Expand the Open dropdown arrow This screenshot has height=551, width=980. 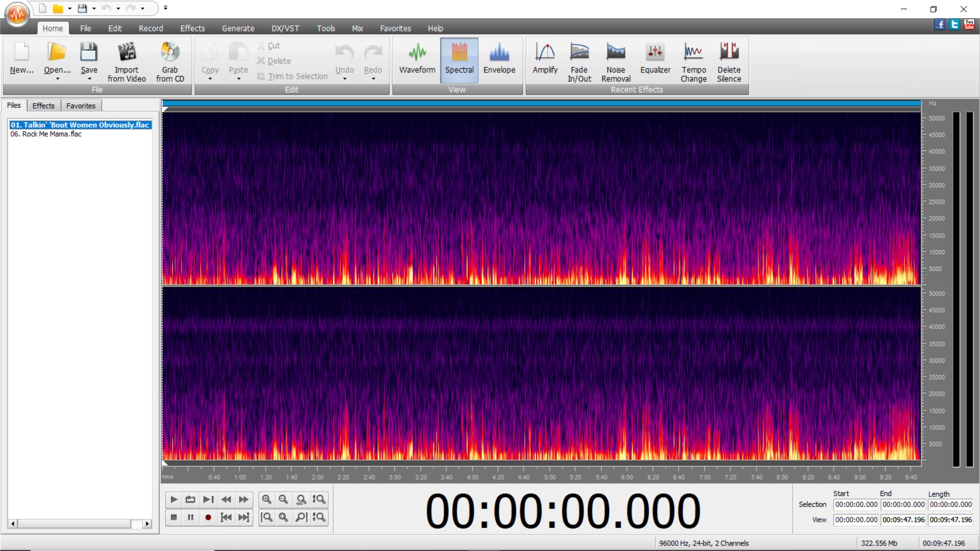(x=57, y=79)
